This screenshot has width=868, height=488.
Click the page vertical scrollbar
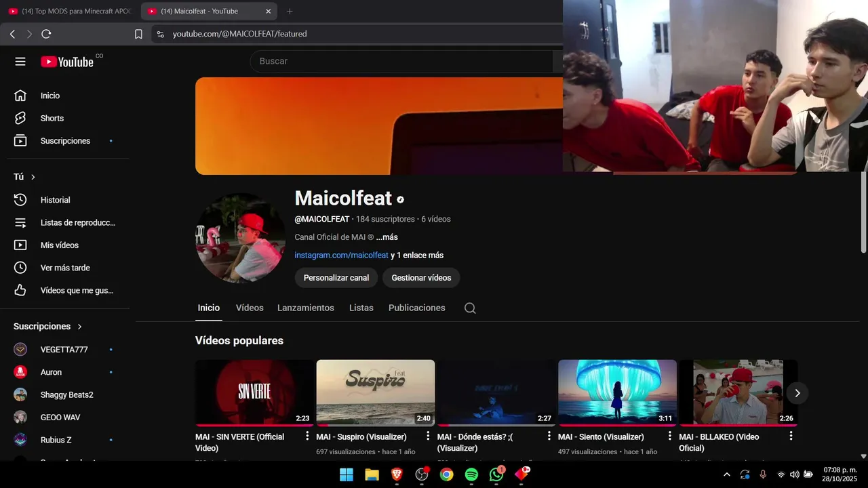(863, 211)
